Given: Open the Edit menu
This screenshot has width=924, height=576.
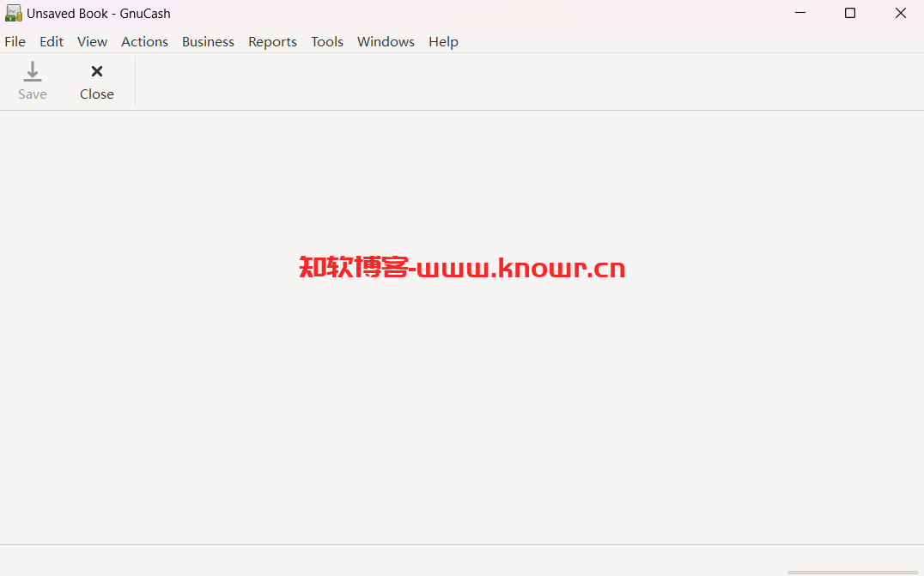Looking at the screenshot, I should [x=52, y=42].
